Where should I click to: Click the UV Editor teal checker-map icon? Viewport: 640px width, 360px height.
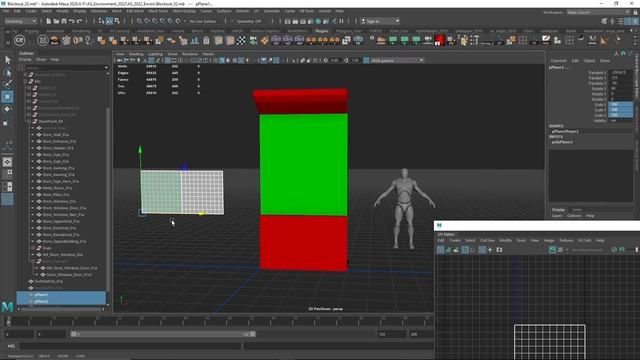point(552,250)
